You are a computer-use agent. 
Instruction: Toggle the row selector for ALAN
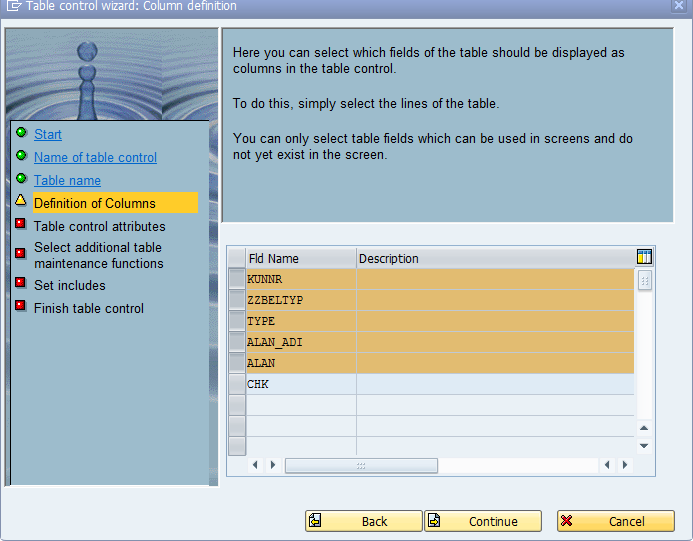[237, 363]
